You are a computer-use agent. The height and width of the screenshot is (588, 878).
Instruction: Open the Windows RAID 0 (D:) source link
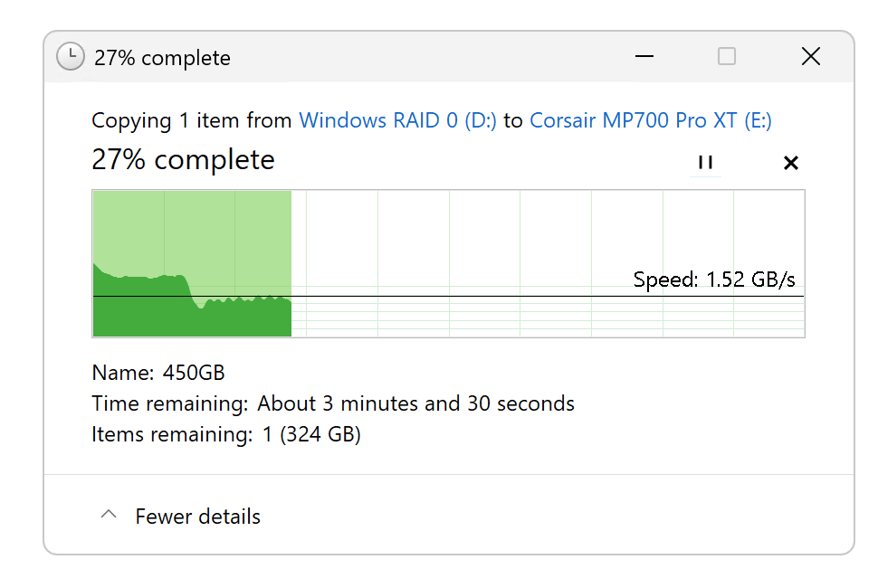tap(397, 120)
